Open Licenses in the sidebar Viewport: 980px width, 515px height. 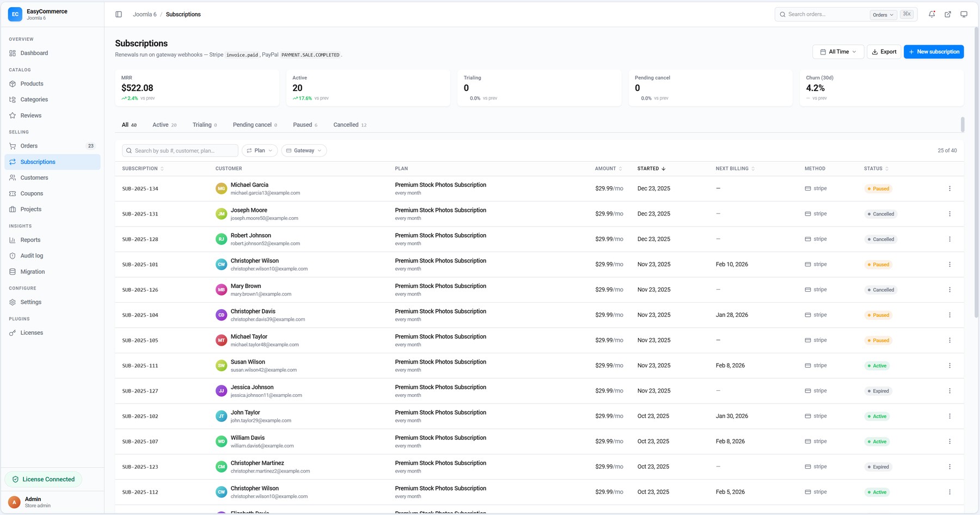(x=52, y=333)
